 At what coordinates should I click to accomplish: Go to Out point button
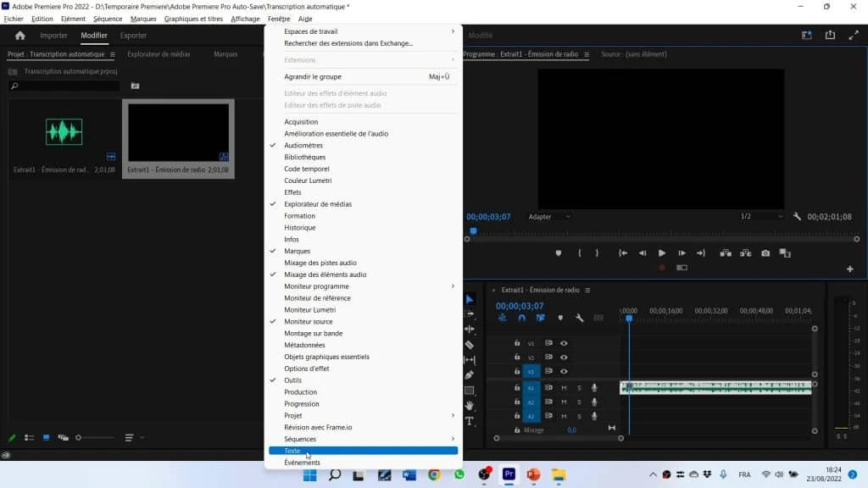coord(701,253)
